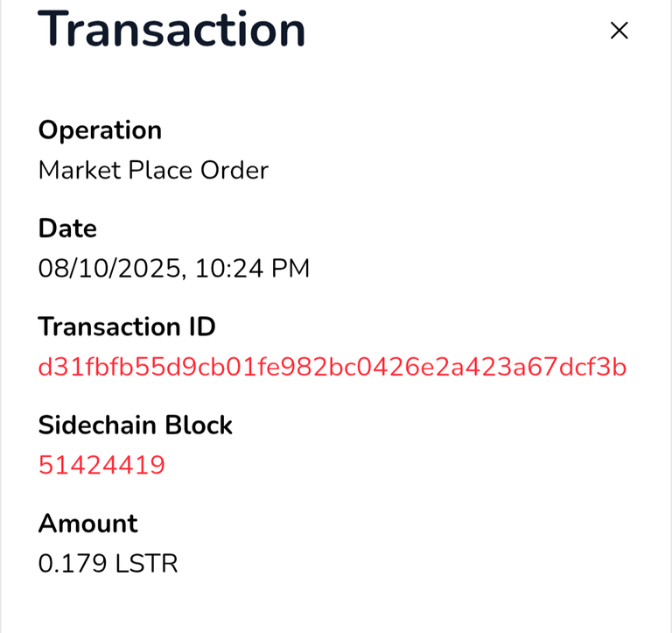This screenshot has width=672, height=633.
Task: Click the word Place in operation value
Action: point(160,170)
